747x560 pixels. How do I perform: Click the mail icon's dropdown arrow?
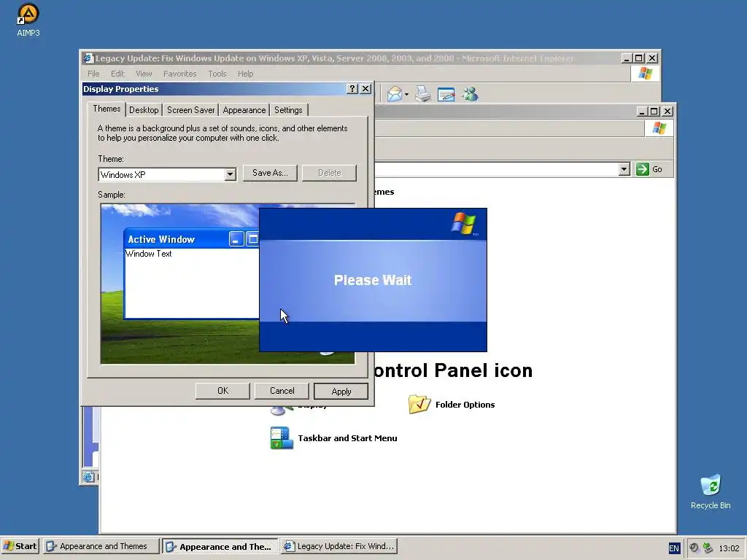pos(406,95)
